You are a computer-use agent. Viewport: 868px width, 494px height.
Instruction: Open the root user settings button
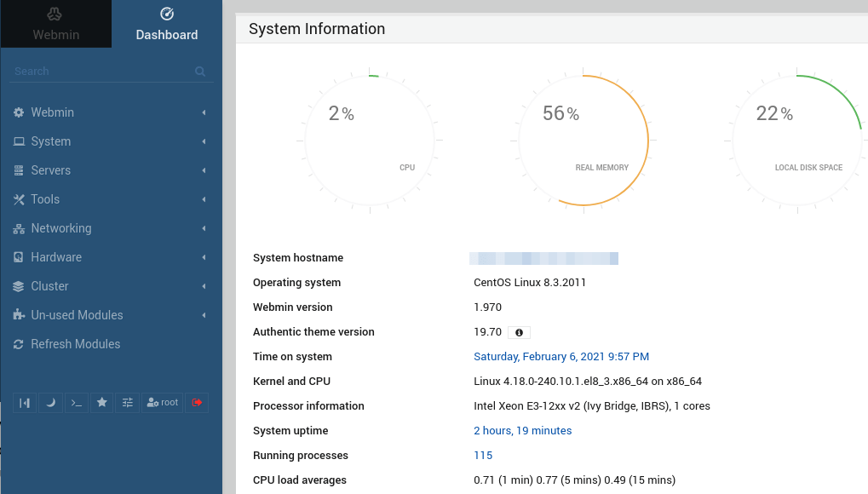pyautogui.click(x=163, y=403)
